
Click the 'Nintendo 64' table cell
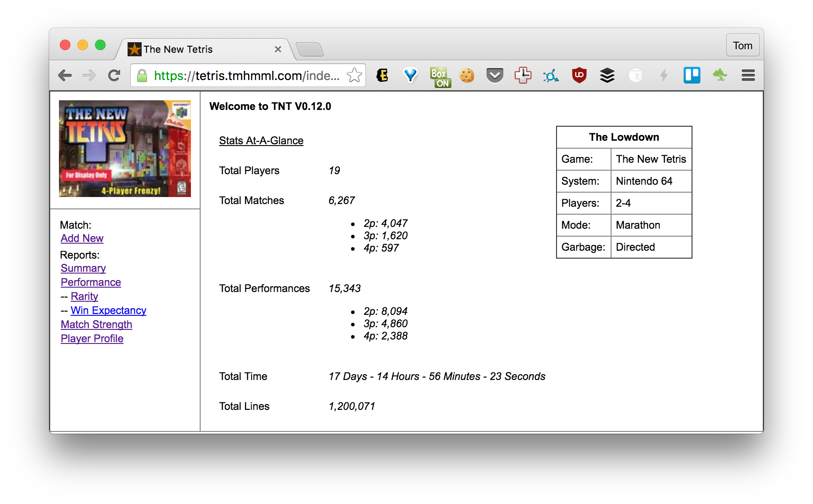point(651,181)
